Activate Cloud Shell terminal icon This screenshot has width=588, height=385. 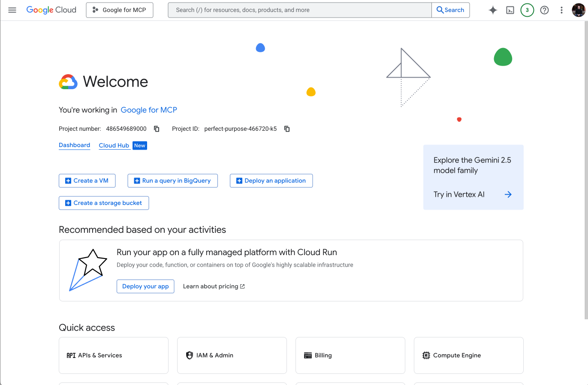click(510, 10)
